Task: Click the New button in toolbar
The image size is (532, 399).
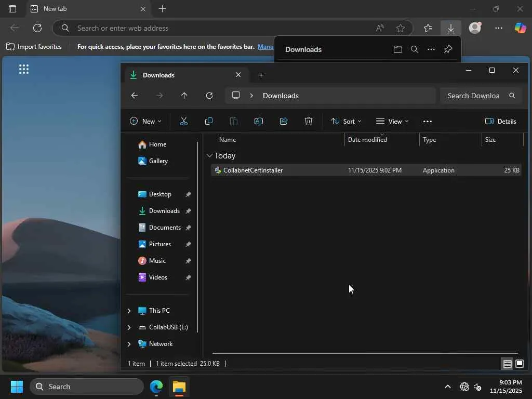Action: pyautogui.click(x=145, y=121)
